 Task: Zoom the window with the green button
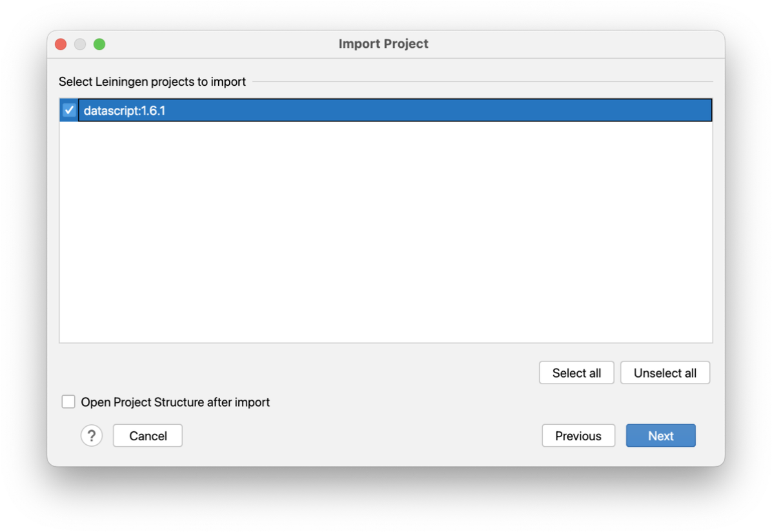coord(99,45)
